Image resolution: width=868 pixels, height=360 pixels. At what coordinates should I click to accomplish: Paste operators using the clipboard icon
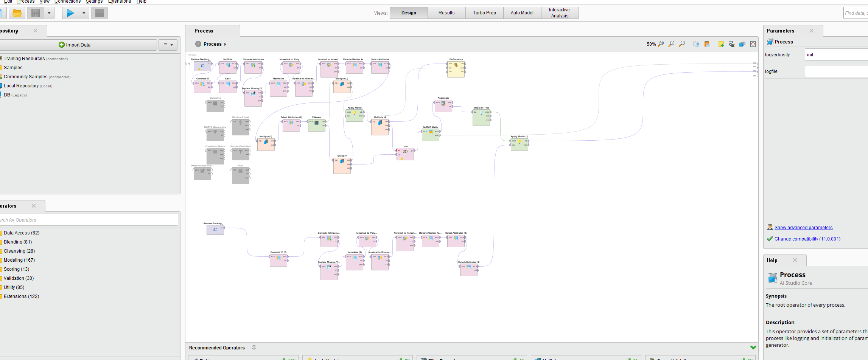pyautogui.click(x=707, y=44)
